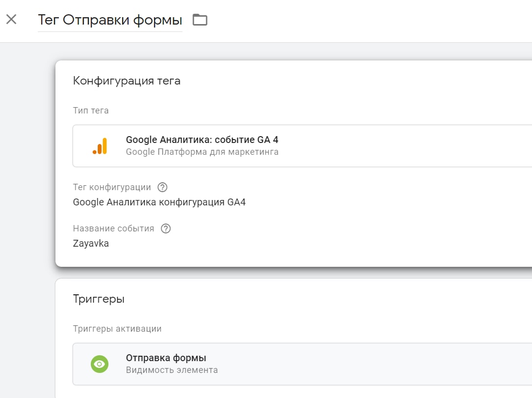532x398 pixels.
Task: Edit the tag name 'Тег Отправки формы'
Action: tap(110, 20)
